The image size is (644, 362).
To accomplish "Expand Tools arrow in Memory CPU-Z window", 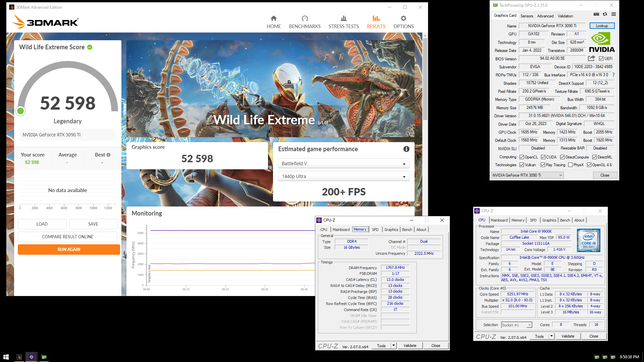I will click(x=393, y=346).
